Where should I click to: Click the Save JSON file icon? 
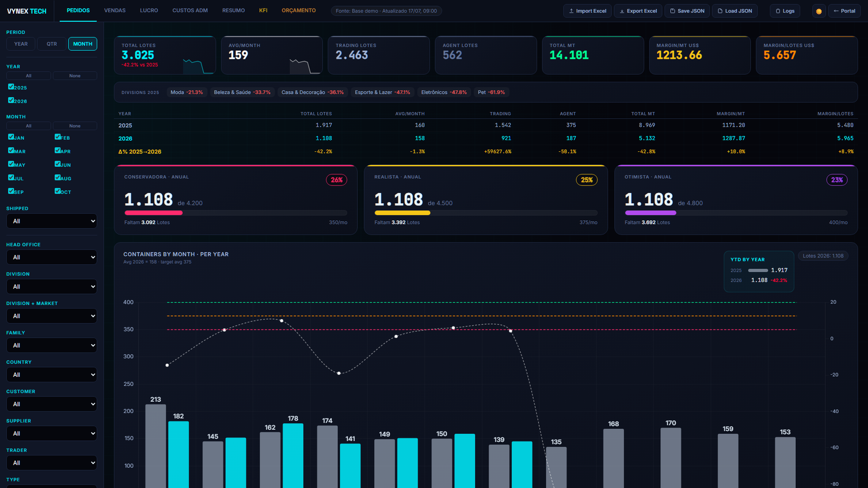[x=673, y=11]
